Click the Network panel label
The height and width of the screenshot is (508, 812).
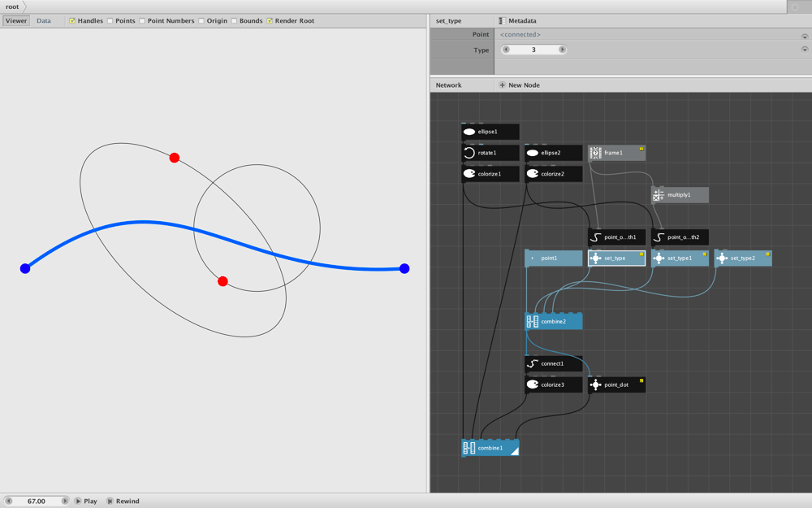[x=448, y=85]
